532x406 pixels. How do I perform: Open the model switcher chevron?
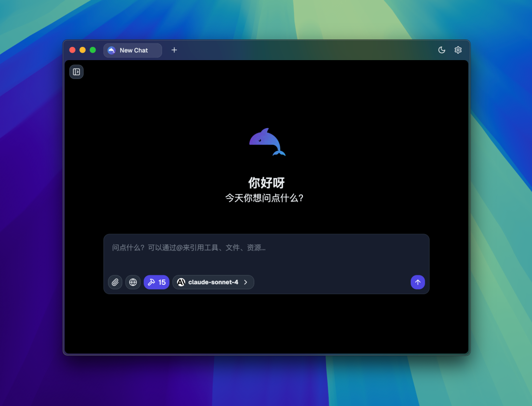245,282
